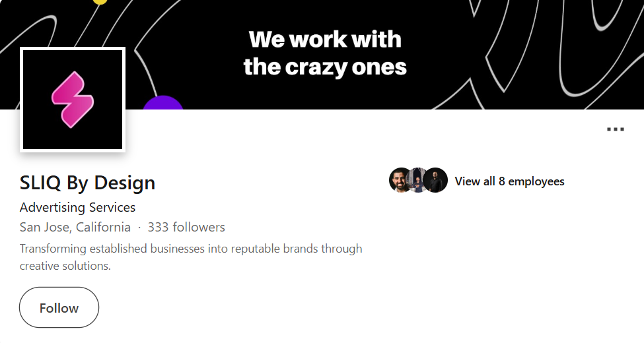Click the white curved line near the logo

pyautogui.click(x=142, y=66)
